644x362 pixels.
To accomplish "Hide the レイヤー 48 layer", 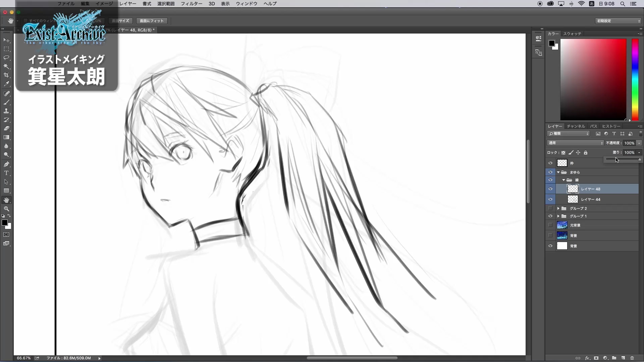I will tap(550, 189).
